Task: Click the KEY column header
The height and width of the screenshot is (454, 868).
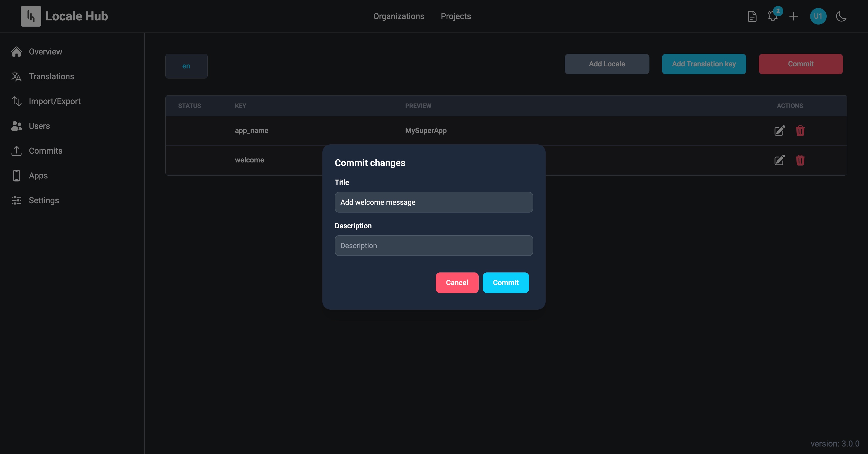Action: point(240,106)
